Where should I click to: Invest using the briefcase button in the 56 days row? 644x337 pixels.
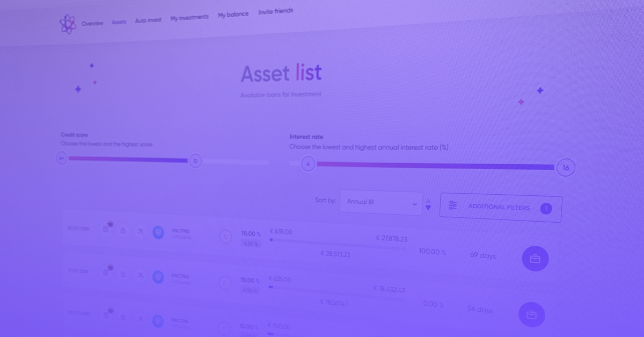[x=532, y=314]
